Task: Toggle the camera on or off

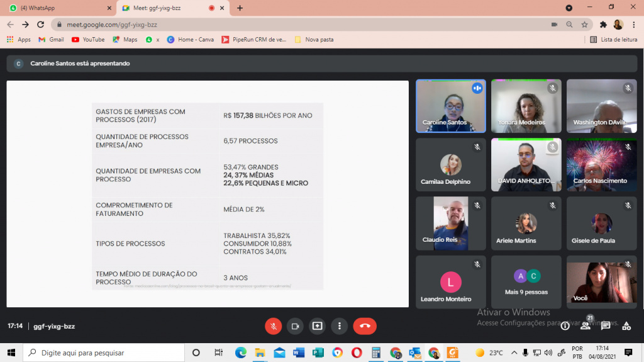Action: [296, 326]
